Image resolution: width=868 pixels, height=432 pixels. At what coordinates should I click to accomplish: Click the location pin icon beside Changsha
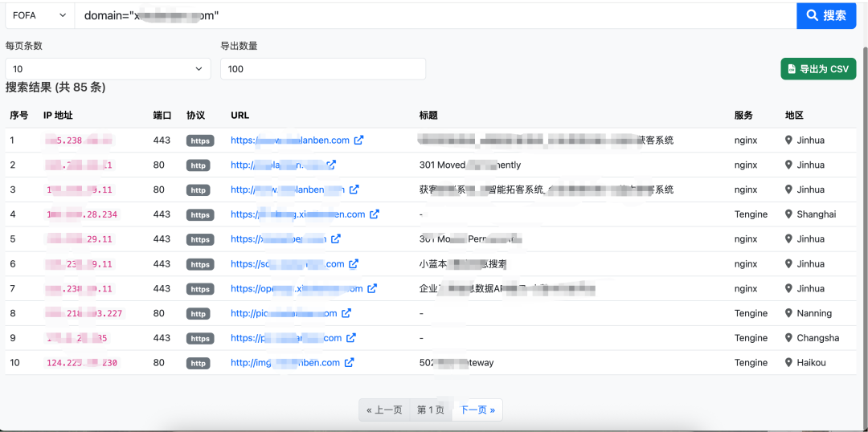coord(789,338)
